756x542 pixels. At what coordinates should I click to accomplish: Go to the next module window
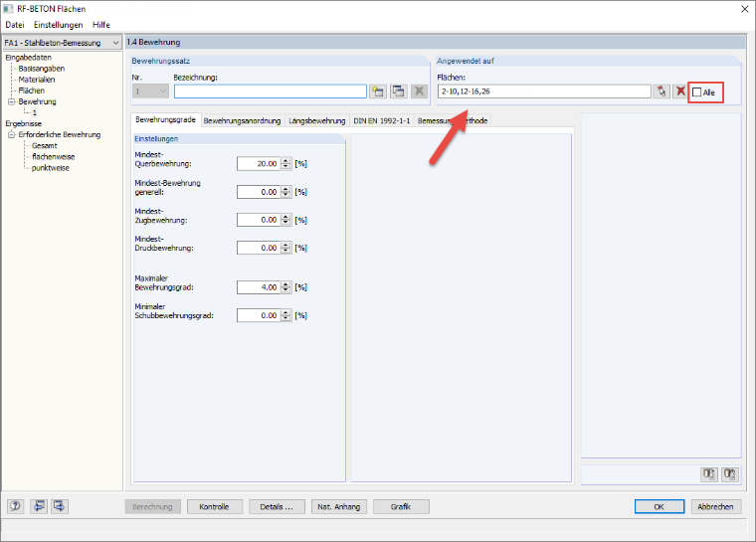60,506
